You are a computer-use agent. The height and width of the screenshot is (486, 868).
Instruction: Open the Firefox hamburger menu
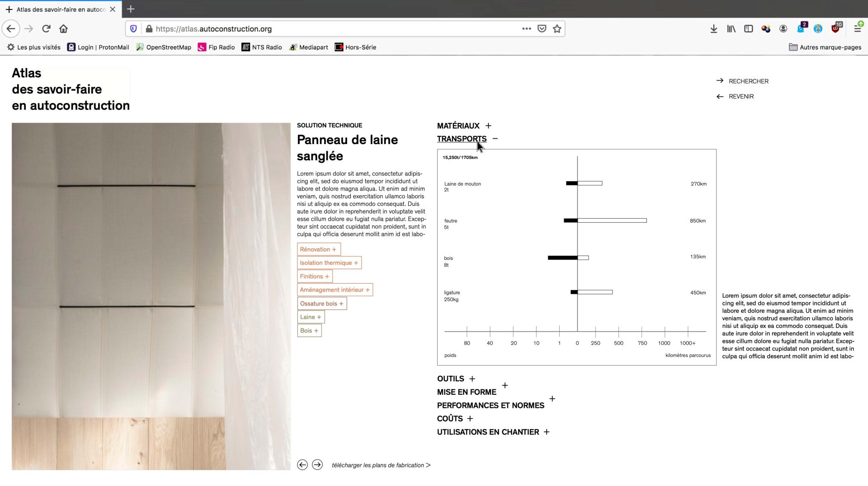pyautogui.click(x=857, y=29)
